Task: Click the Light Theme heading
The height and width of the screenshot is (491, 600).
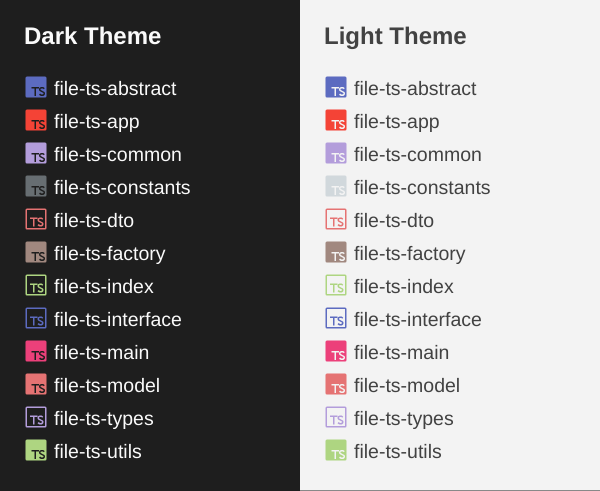Action: pos(395,36)
